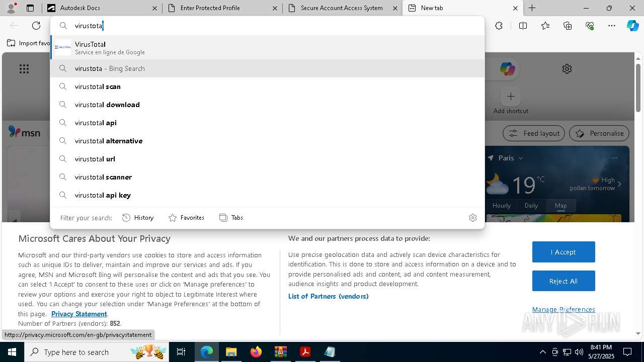Open List of Partners (vendors) link
644x362 pixels.
coord(329,296)
